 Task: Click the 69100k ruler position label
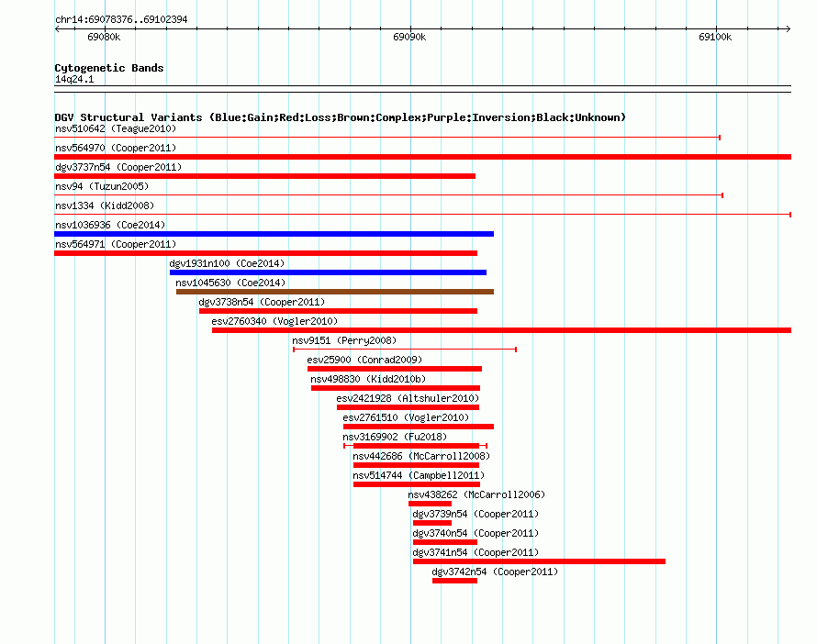pyautogui.click(x=715, y=37)
